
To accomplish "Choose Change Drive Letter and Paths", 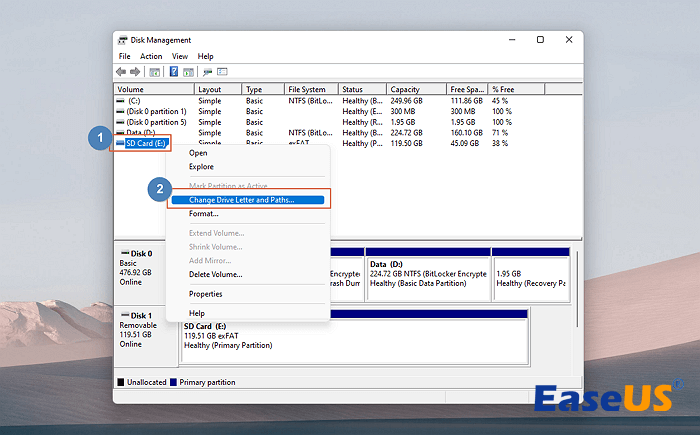I will [242, 200].
